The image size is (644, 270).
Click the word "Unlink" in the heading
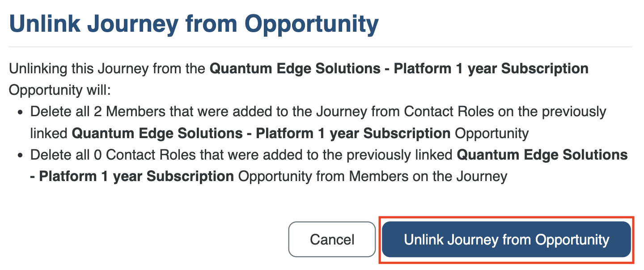[x=45, y=24]
